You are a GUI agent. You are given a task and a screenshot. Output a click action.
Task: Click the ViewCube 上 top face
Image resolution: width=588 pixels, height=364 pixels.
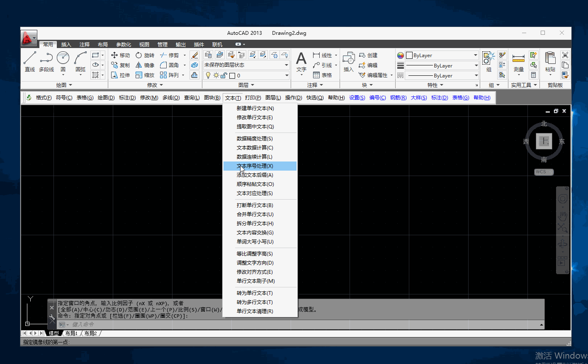pyautogui.click(x=544, y=141)
